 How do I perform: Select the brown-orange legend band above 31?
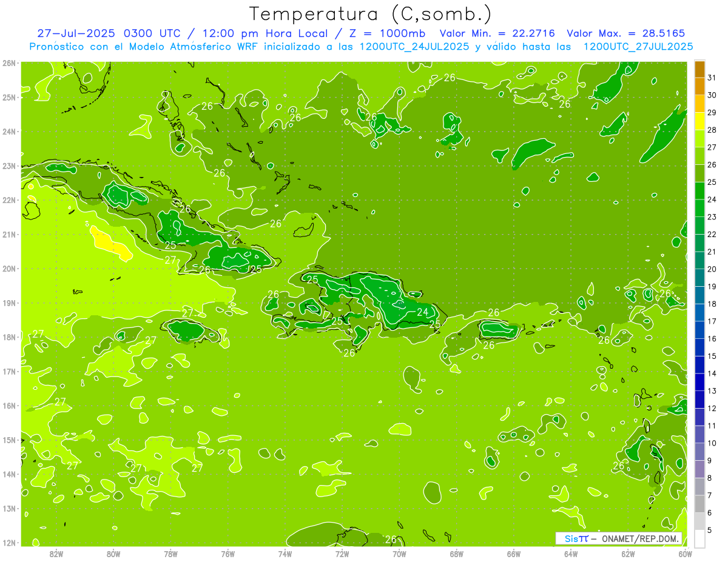699,70
